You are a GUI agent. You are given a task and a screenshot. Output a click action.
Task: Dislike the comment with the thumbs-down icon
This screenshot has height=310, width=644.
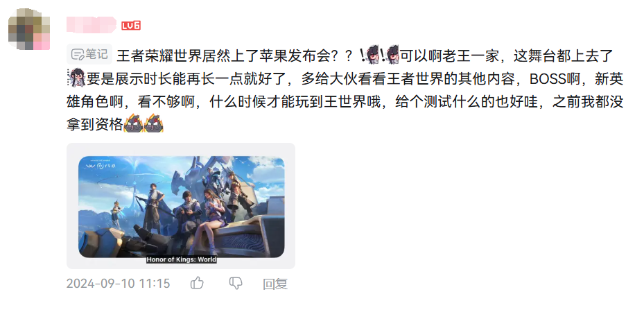pos(235,283)
